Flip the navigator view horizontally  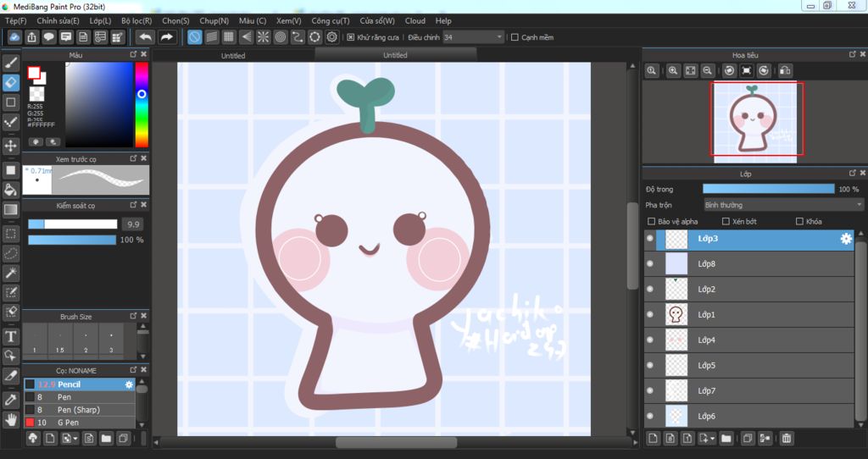point(785,70)
